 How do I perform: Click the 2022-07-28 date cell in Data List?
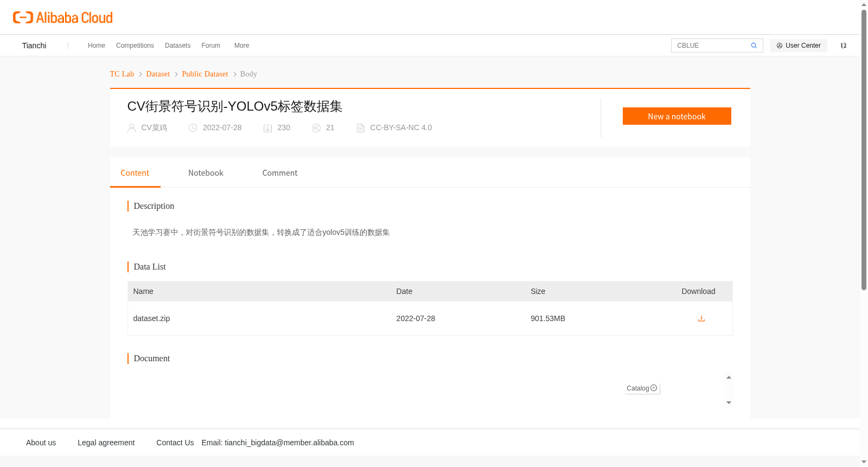[x=416, y=318]
